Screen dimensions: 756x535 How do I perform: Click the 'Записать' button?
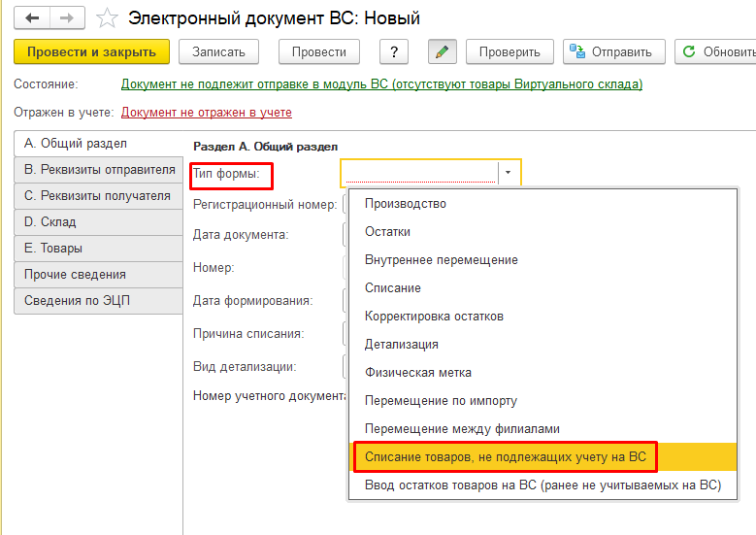tap(218, 51)
